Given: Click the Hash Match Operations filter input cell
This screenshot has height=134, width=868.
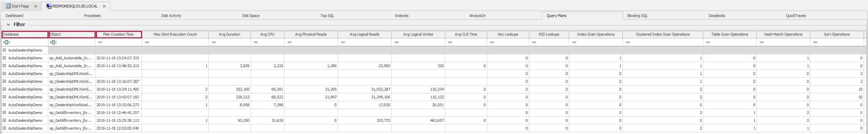Looking at the screenshot, I should pos(783,42).
